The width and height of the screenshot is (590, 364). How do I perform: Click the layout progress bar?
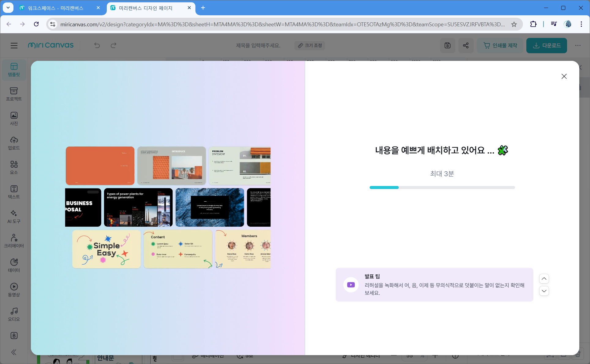pyautogui.click(x=442, y=188)
